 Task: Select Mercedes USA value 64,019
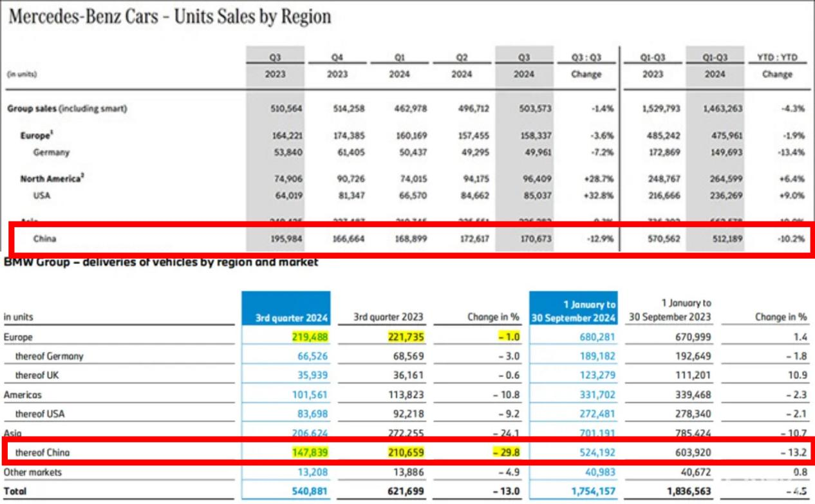289,196
